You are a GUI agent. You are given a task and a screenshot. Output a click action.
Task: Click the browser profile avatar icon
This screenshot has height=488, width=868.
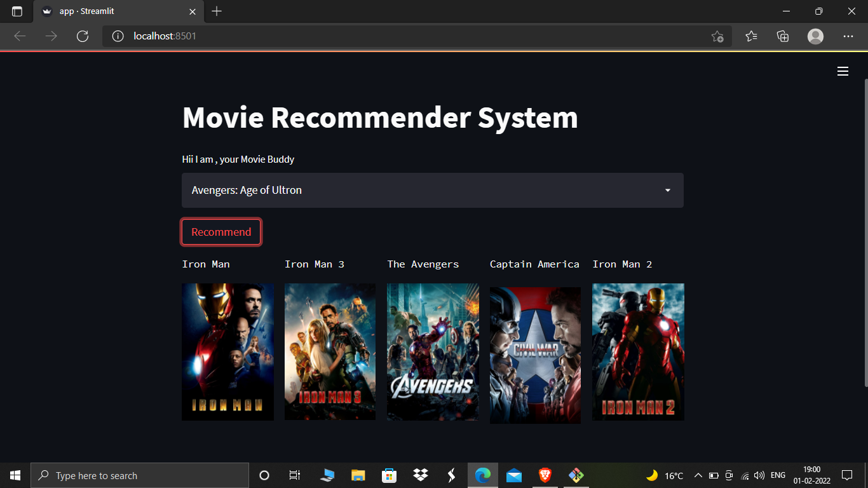(x=815, y=36)
